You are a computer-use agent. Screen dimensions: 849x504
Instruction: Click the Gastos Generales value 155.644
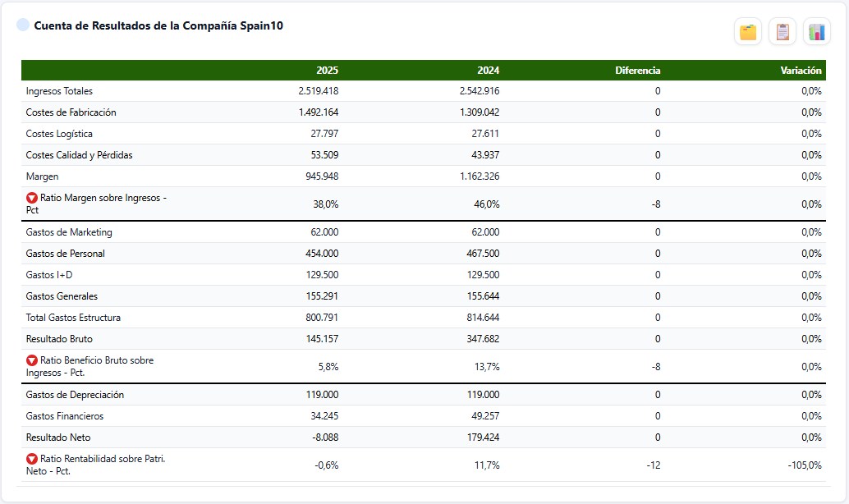click(x=483, y=296)
